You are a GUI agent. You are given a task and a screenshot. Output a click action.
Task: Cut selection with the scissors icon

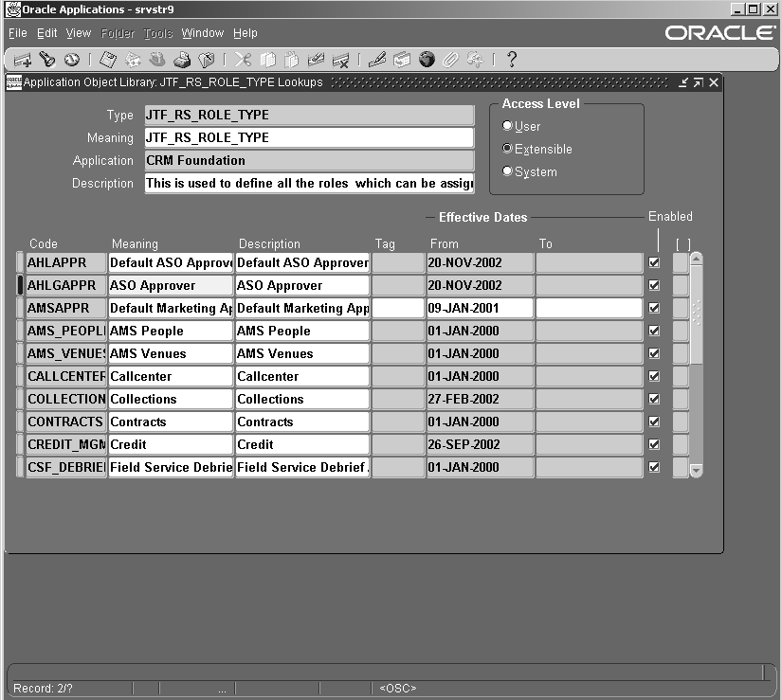point(243,60)
